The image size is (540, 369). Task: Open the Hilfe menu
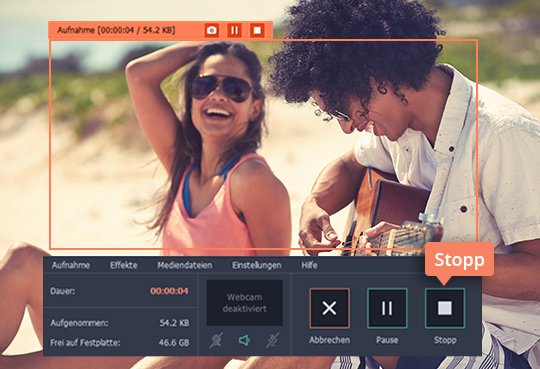[309, 265]
